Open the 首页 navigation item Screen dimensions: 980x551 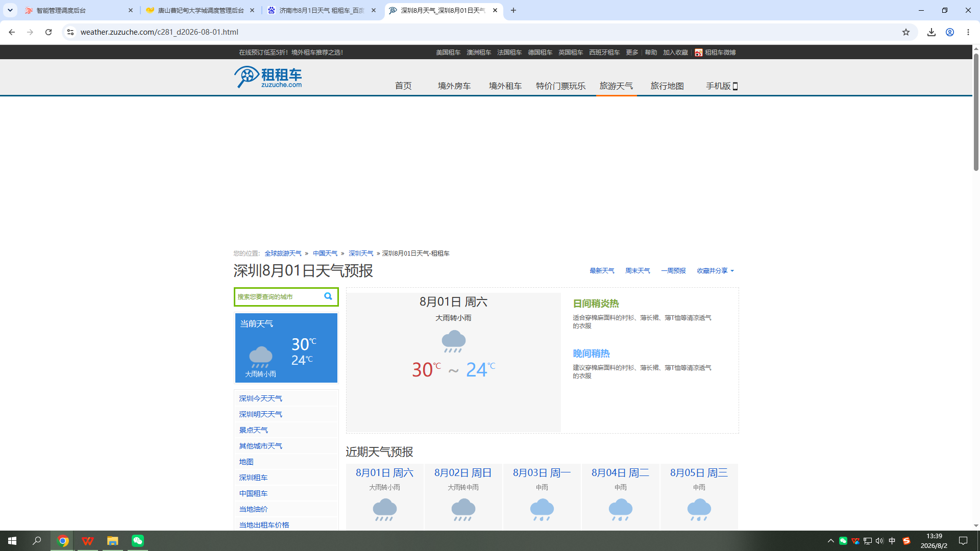pos(403,86)
